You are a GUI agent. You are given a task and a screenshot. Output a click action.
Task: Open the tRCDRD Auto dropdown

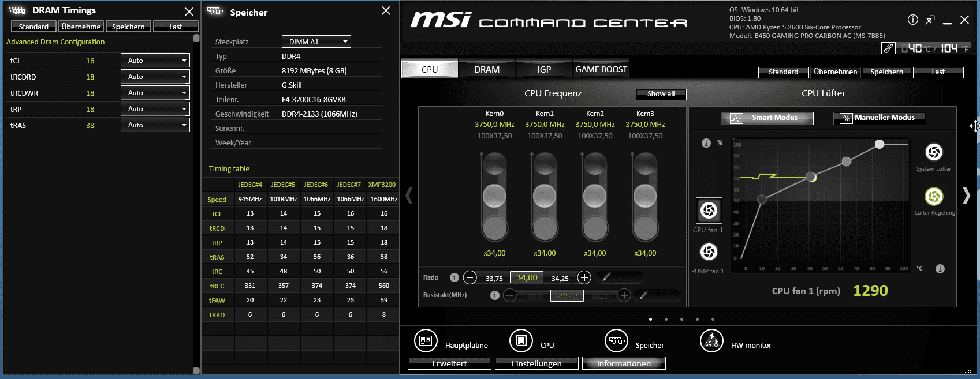(155, 77)
